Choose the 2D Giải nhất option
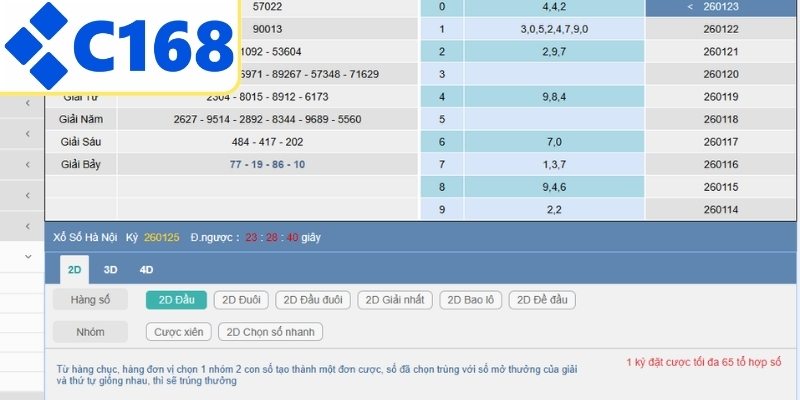The image size is (800, 400). pos(397,299)
